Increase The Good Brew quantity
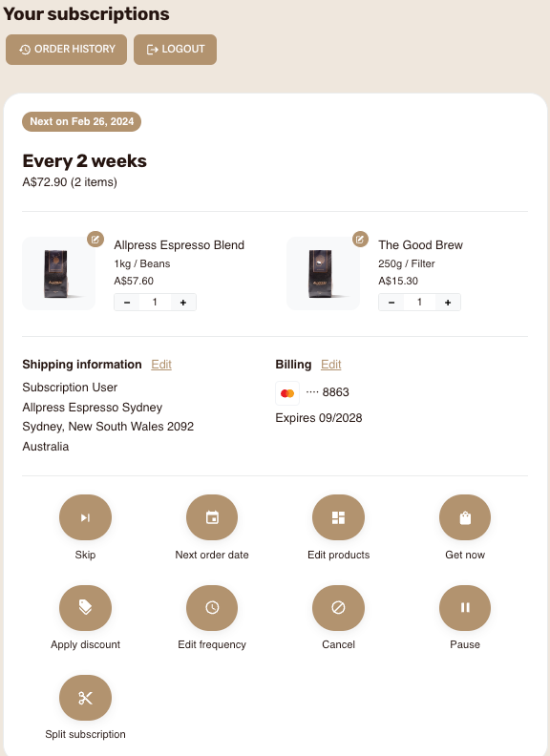Viewport: 550px width, 756px height. [x=448, y=303]
